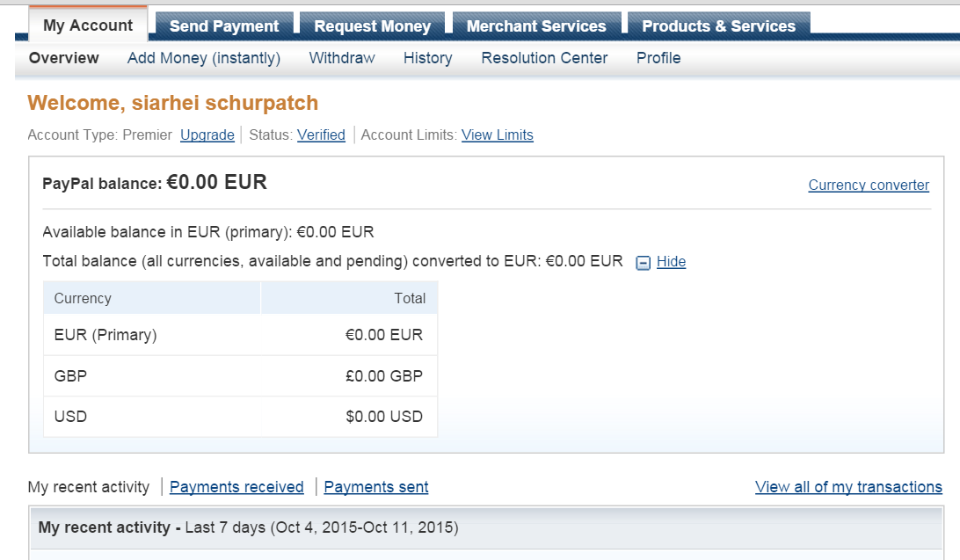Select the My Account tab
This screenshot has width=960, height=560.
click(88, 25)
